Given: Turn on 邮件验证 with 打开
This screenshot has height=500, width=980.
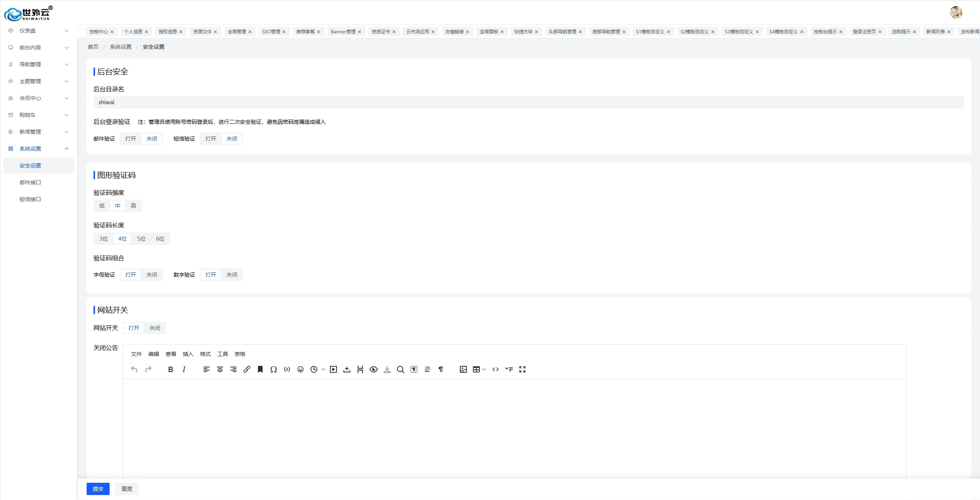Looking at the screenshot, I should [x=131, y=139].
